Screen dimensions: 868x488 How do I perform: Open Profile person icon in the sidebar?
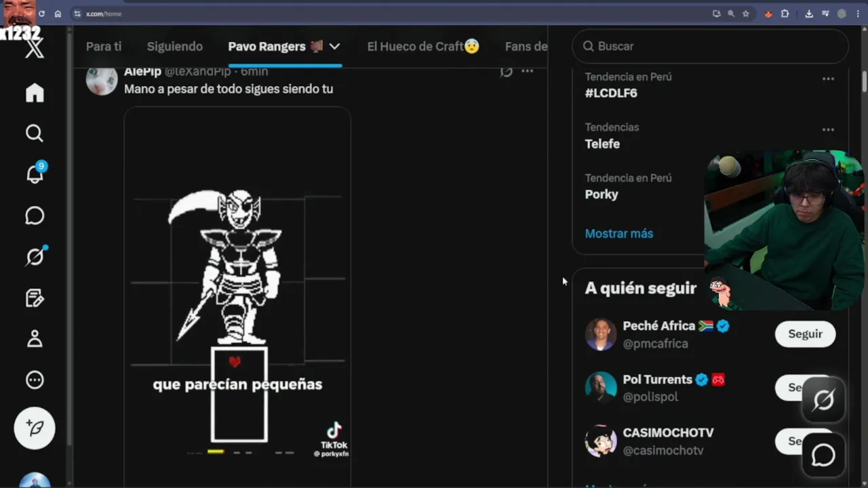(x=35, y=339)
